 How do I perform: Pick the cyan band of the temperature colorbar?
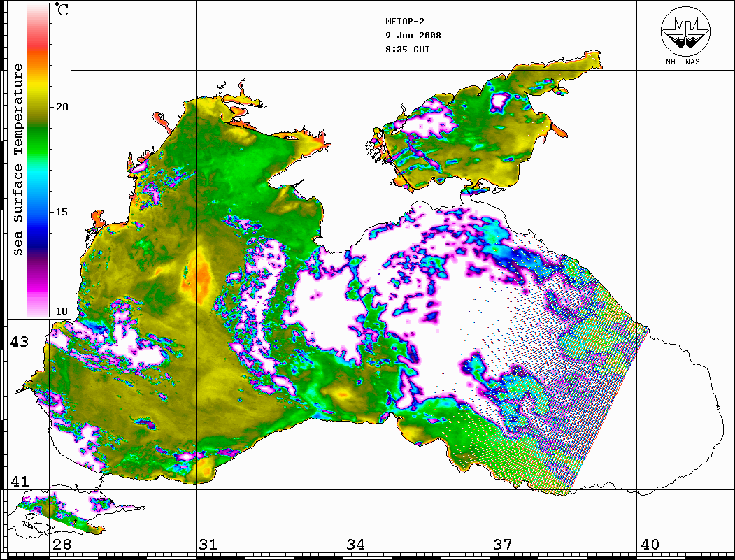coord(38,173)
